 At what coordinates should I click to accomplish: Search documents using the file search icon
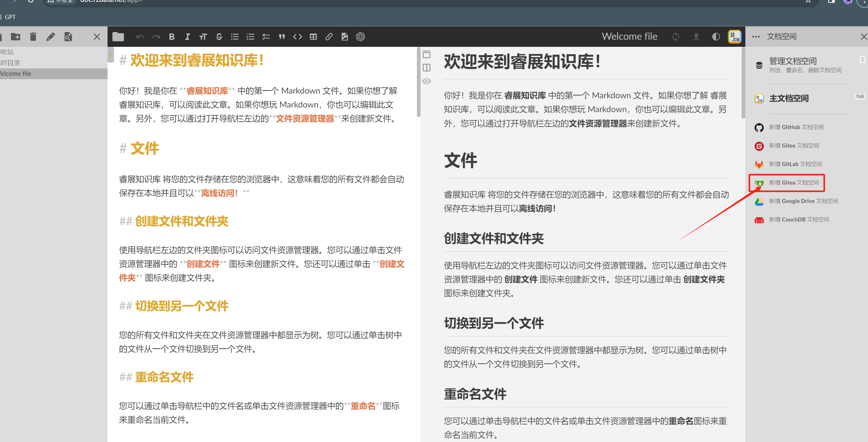tap(68, 37)
